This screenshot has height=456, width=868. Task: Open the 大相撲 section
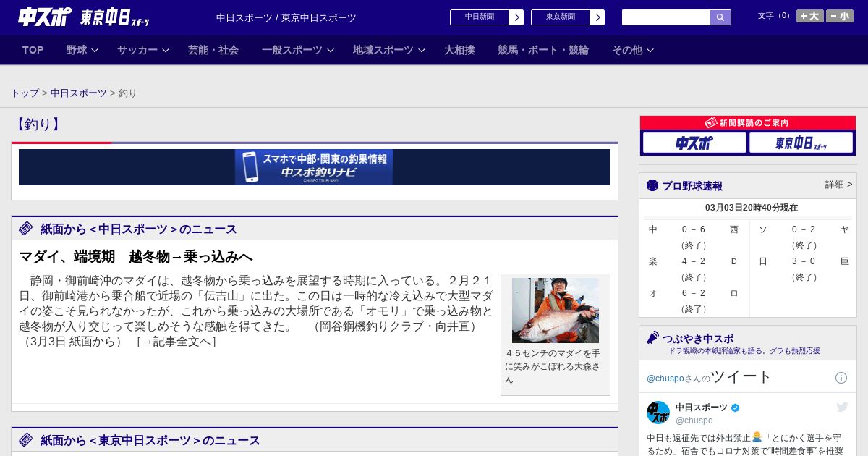[x=459, y=50]
